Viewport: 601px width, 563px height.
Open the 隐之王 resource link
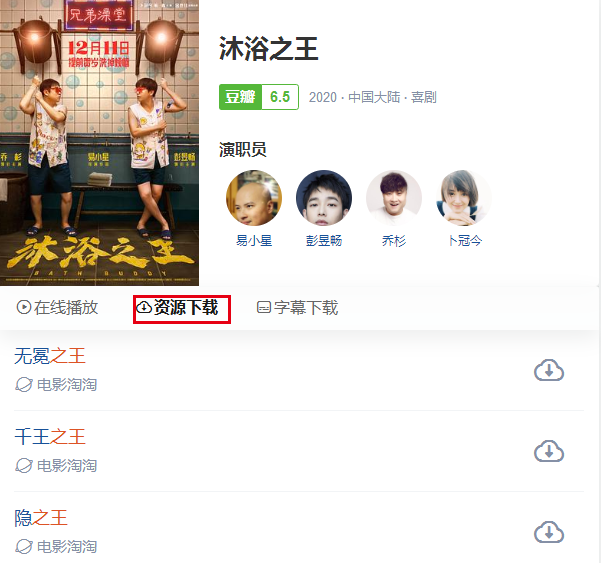click(x=41, y=517)
